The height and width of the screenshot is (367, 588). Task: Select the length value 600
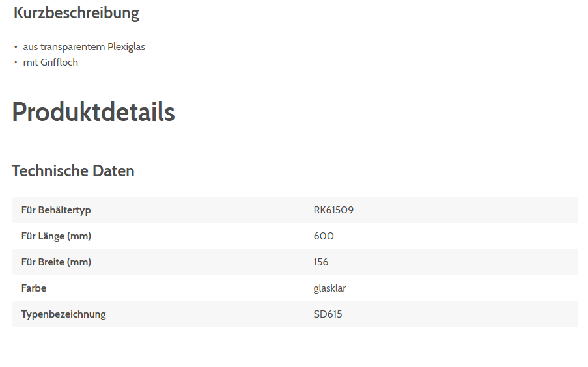coord(324,236)
